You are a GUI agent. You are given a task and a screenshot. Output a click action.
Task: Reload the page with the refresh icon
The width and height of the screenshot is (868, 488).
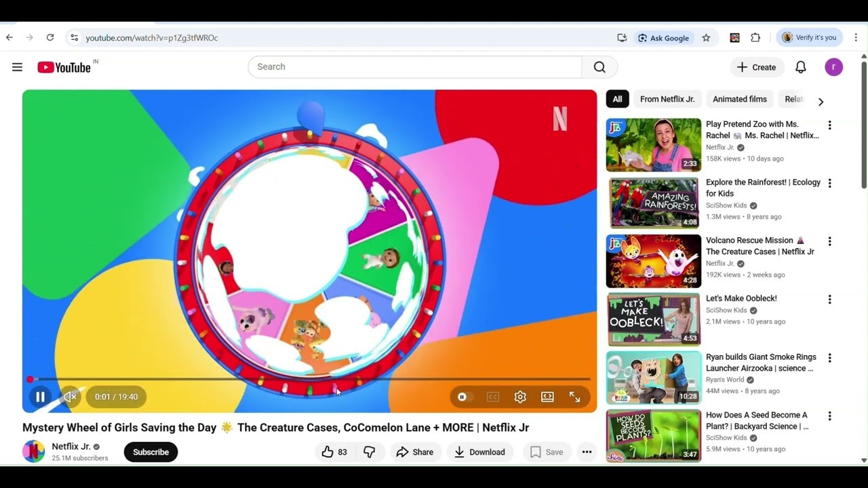pyautogui.click(x=50, y=38)
